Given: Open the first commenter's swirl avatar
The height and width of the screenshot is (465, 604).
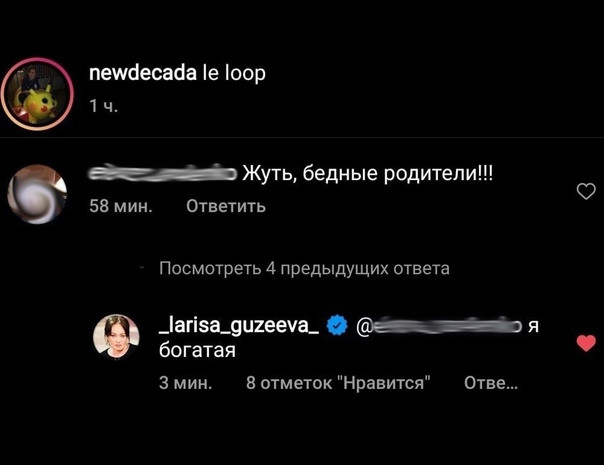Looking at the screenshot, I should [x=37, y=195].
